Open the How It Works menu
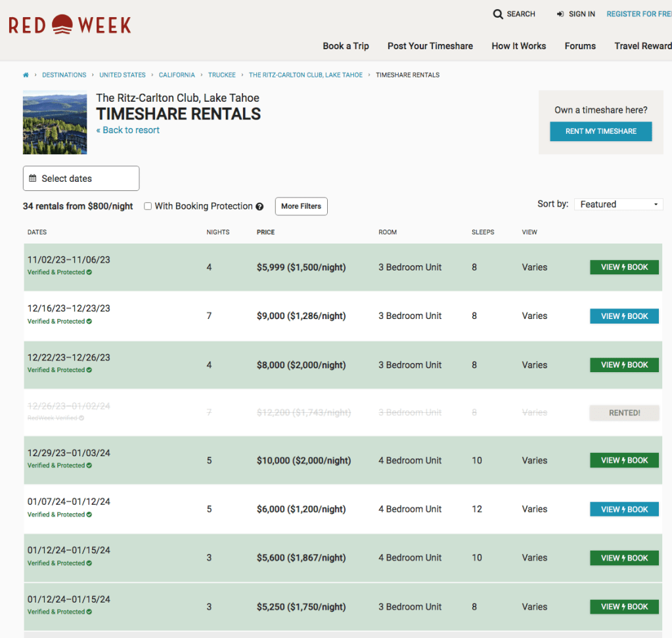 pos(518,46)
